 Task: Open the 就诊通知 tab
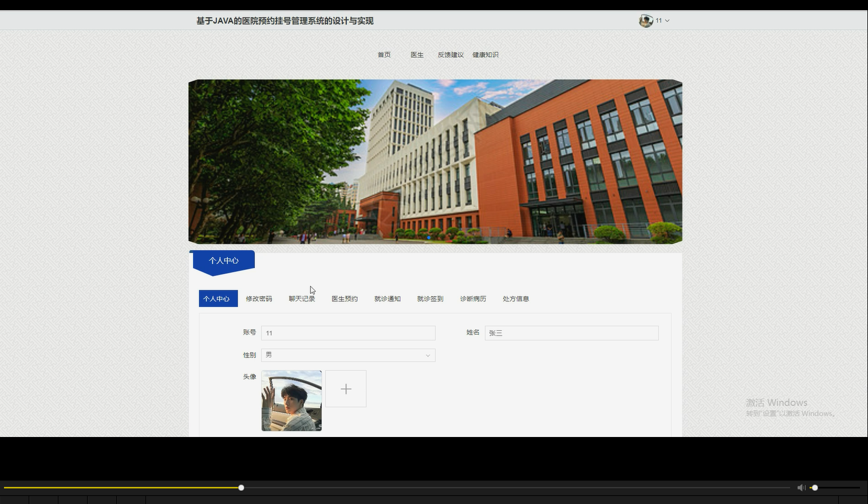388,299
